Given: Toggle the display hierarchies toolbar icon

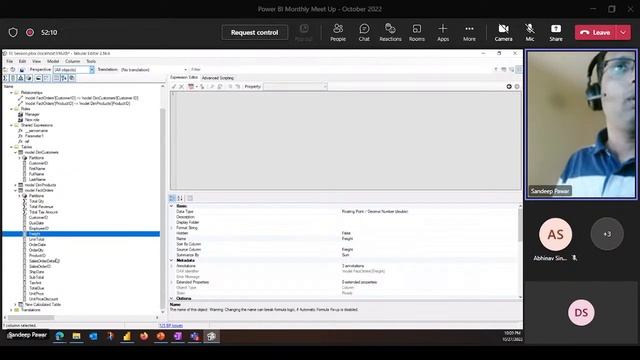Looking at the screenshot, I should [21, 78].
